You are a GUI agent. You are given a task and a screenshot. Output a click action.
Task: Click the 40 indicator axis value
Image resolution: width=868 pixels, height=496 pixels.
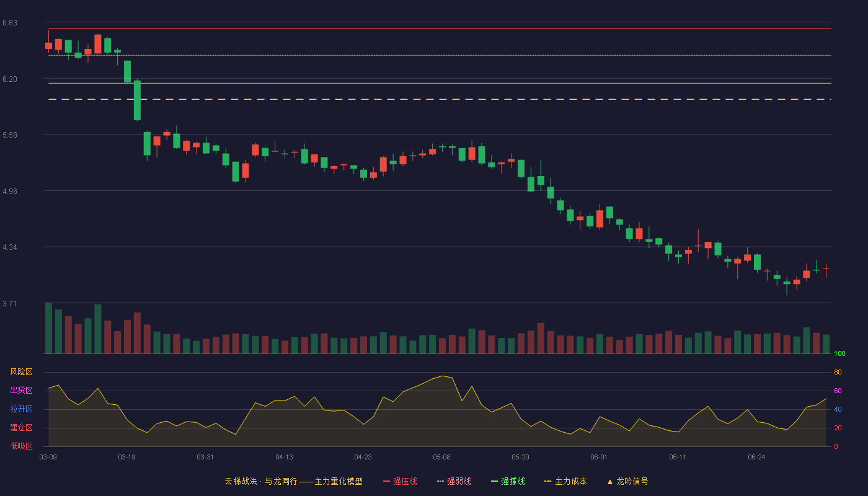(838, 409)
